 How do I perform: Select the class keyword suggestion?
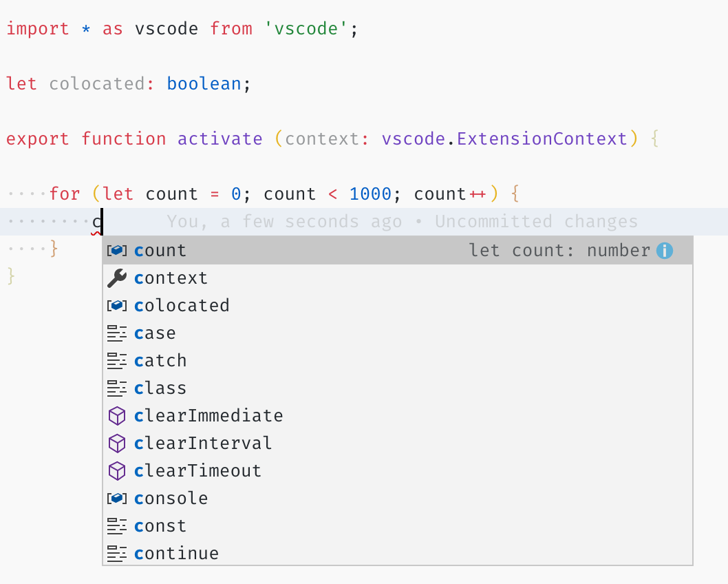(160, 388)
